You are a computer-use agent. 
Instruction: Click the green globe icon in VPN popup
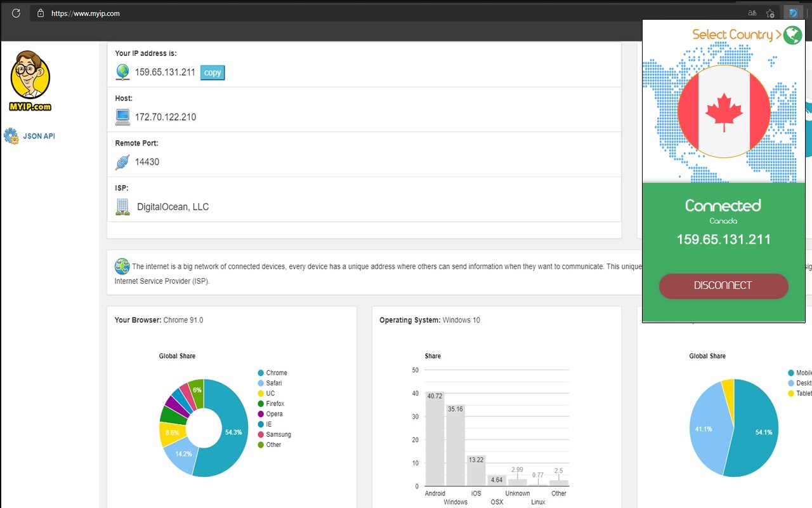pyautogui.click(x=792, y=35)
